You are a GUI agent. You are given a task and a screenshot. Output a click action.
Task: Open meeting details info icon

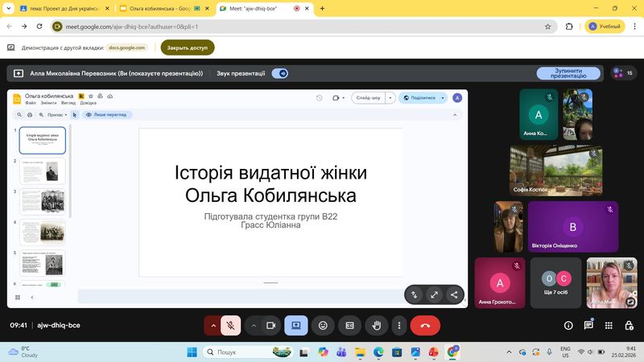568,325
